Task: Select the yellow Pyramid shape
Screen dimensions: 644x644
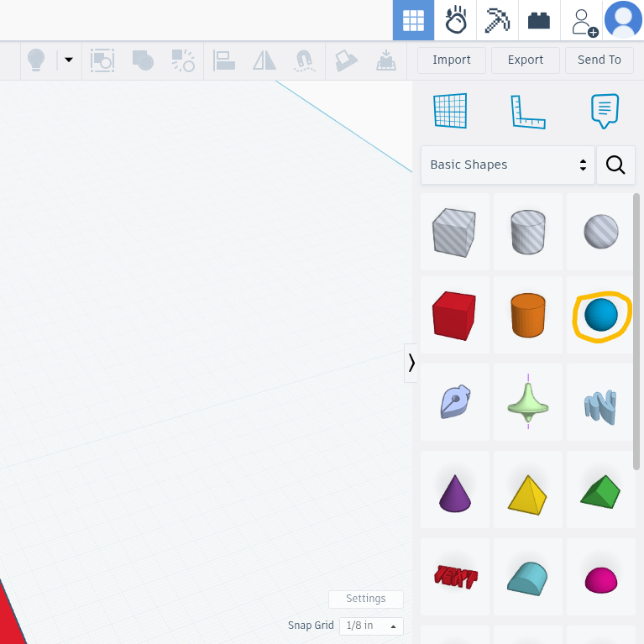Action: pyautogui.click(x=528, y=490)
